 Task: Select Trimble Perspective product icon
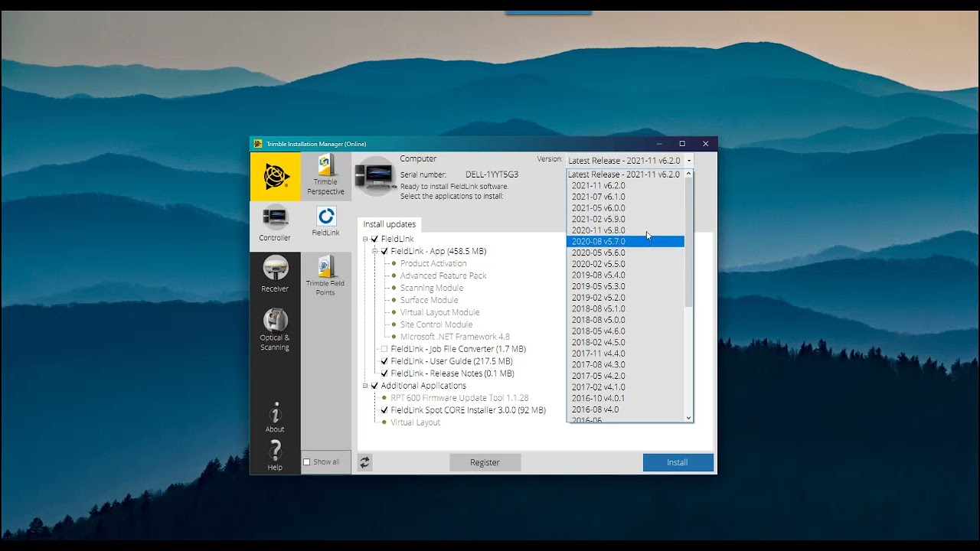point(326,165)
